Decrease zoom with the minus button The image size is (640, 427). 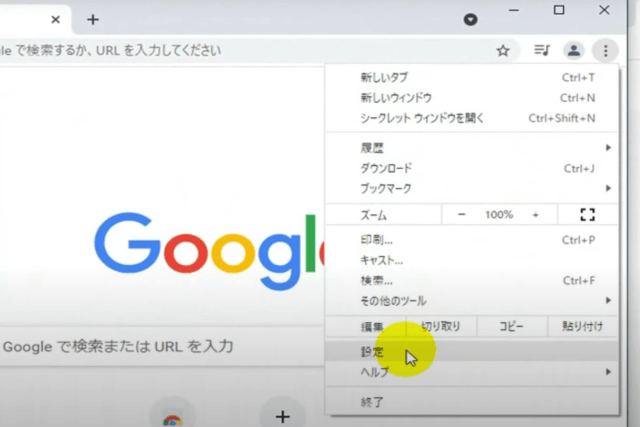tap(461, 214)
